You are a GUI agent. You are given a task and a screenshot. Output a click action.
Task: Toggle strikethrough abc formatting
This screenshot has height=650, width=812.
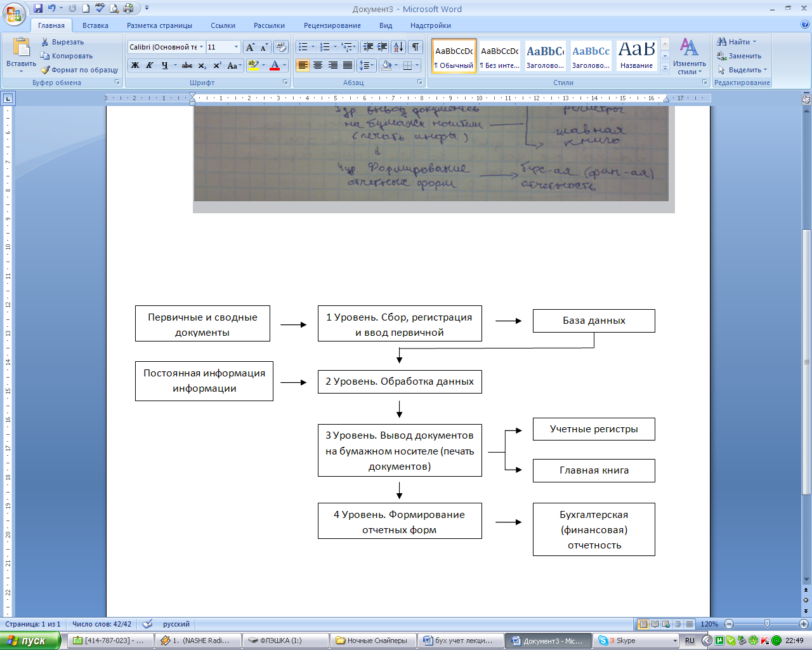(x=187, y=65)
